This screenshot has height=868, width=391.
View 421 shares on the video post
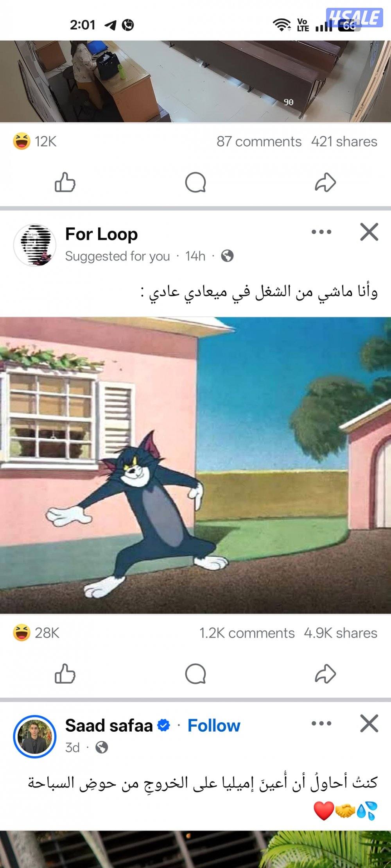click(344, 141)
